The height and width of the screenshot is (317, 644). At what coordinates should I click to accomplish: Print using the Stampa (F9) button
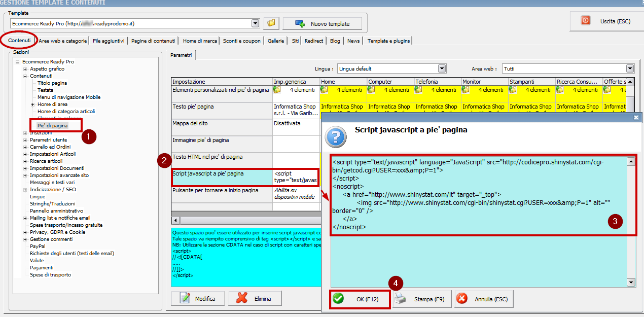(422, 299)
